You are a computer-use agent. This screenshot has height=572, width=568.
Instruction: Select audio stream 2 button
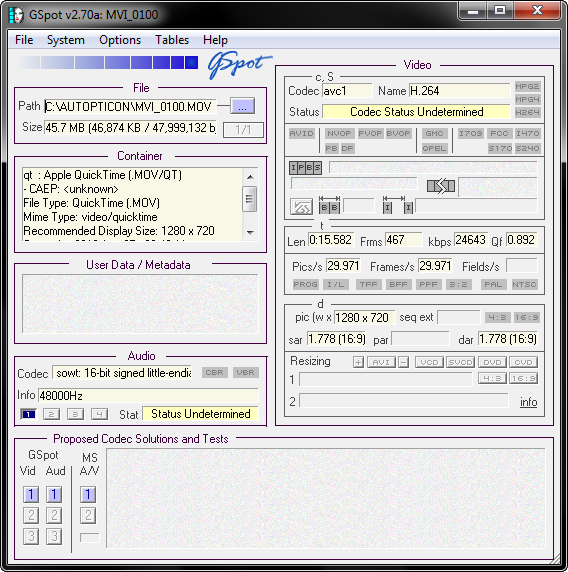tap(51, 414)
